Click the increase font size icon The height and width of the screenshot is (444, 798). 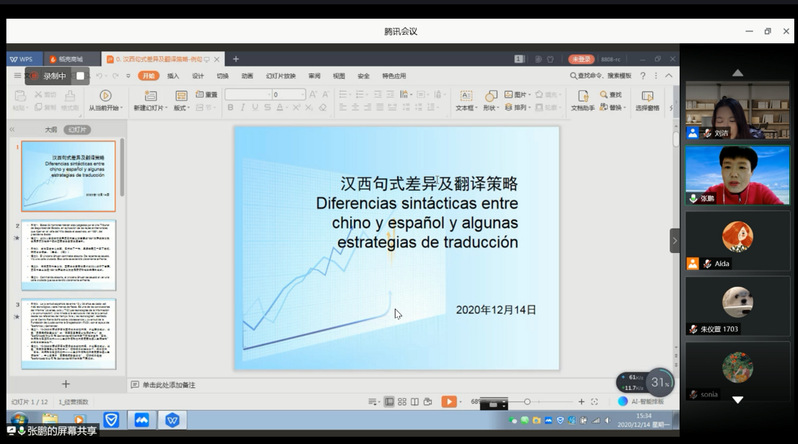point(313,94)
